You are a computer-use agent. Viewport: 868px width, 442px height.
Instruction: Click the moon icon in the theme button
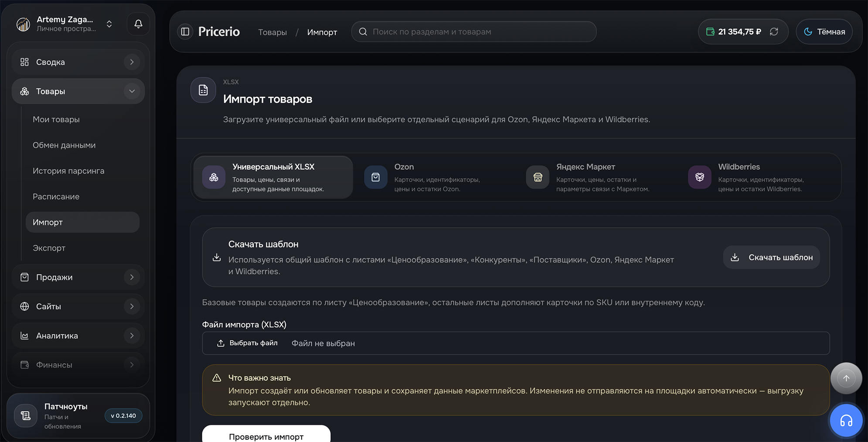(808, 31)
